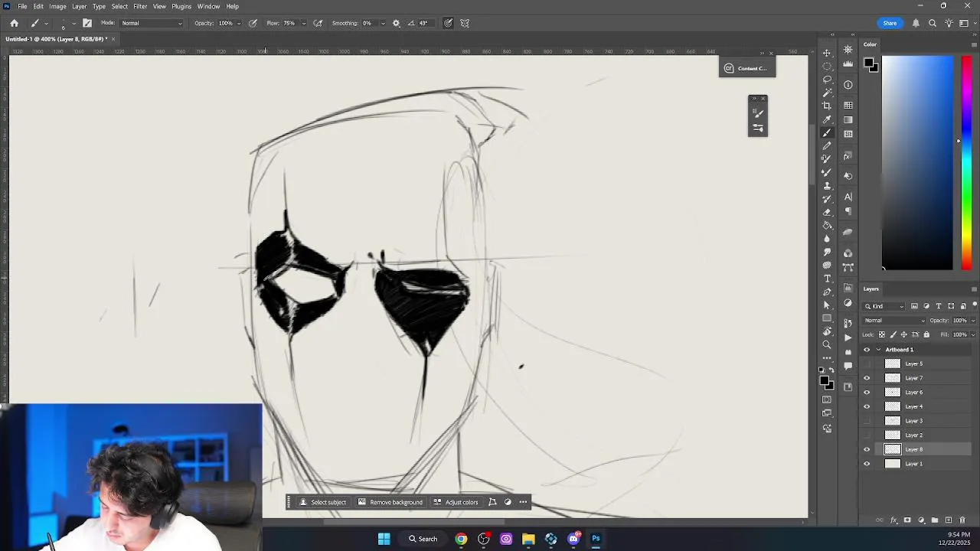Select the Rectangle shape tool
The image size is (980, 551).
pyautogui.click(x=827, y=318)
